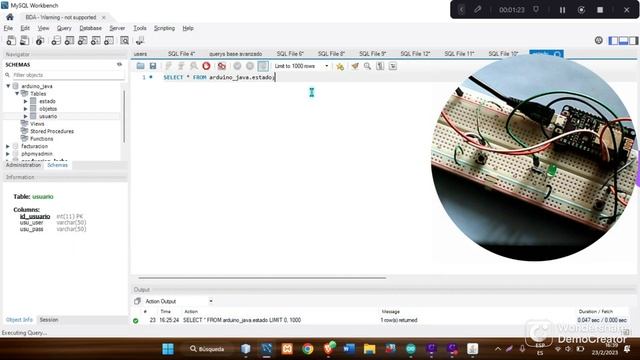Create a new schema toolbar icon
The width and height of the screenshot is (640, 360).
tap(56, 40)
